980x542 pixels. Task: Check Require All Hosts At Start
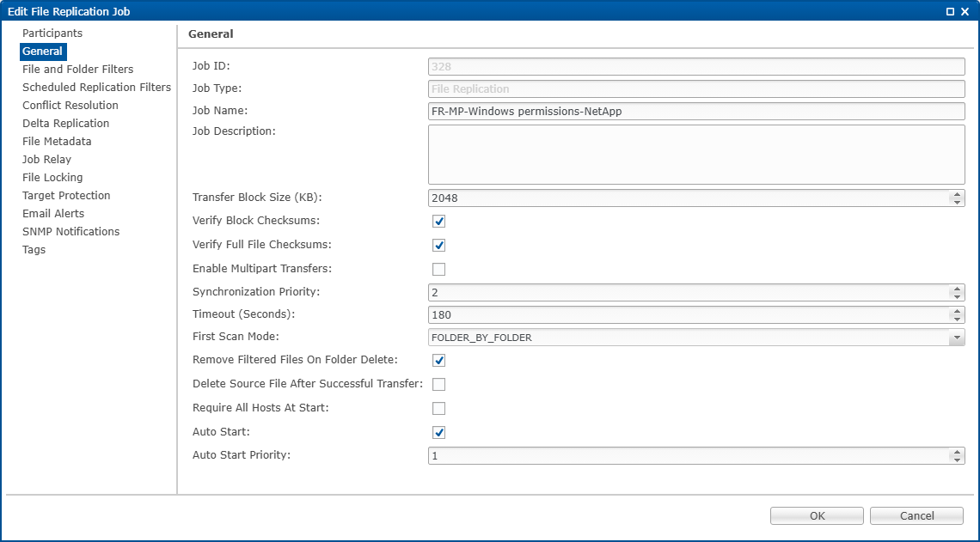point(438,408)
